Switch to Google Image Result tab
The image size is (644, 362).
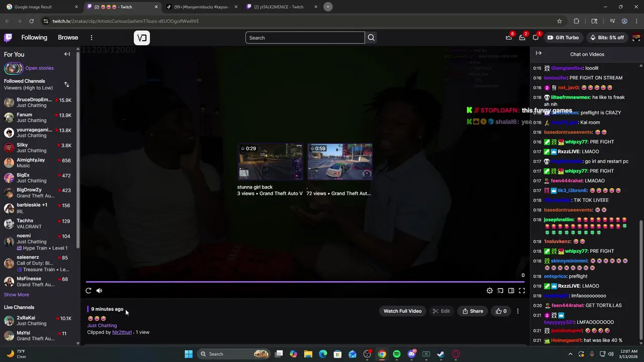(42, 7)
